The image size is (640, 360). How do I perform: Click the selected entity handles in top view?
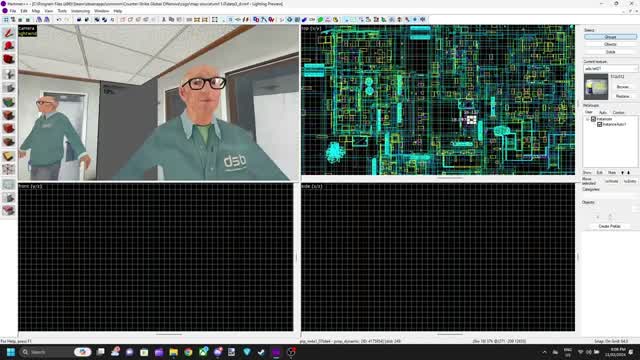[x=471, y=120]
